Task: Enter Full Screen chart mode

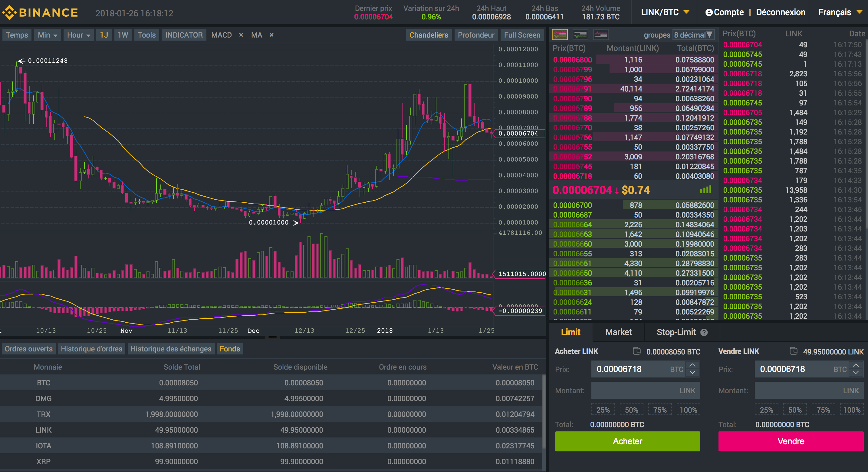Action: [522, 35]
